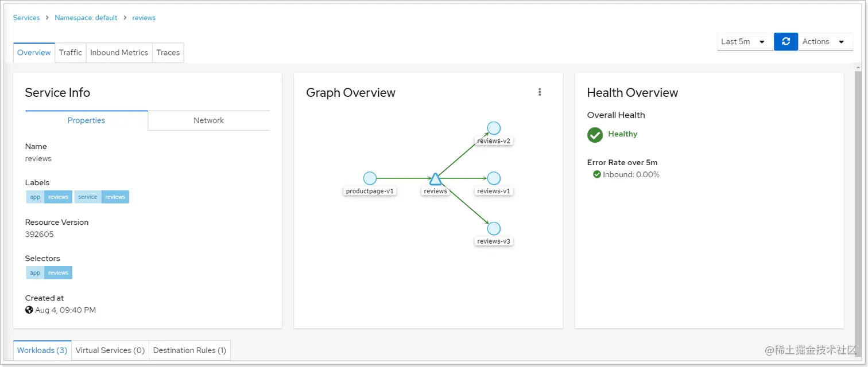Click the green Healthy checkmark icon
The width and height of the screenshot is (868, 367).
click(x=595, y=135)
